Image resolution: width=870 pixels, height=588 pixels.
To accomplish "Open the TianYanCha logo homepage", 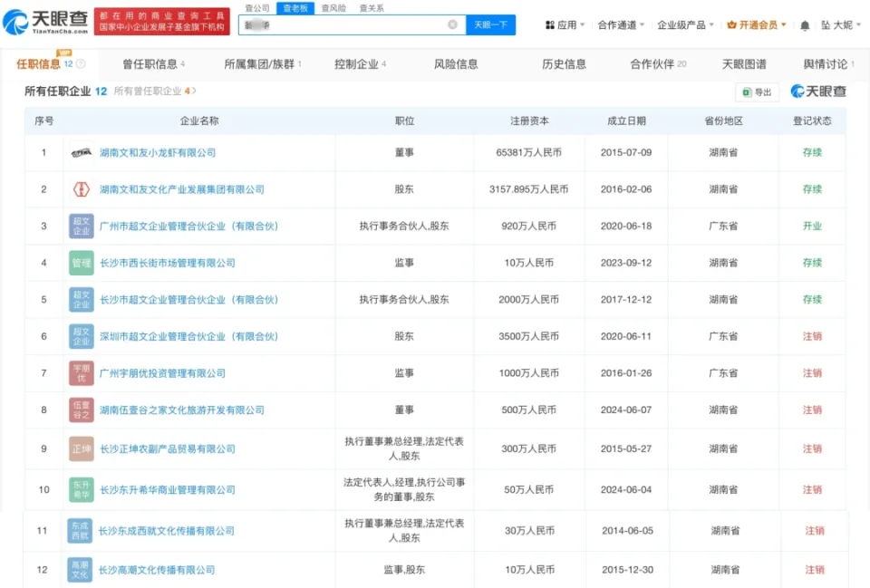I will (x=45, y=22).
